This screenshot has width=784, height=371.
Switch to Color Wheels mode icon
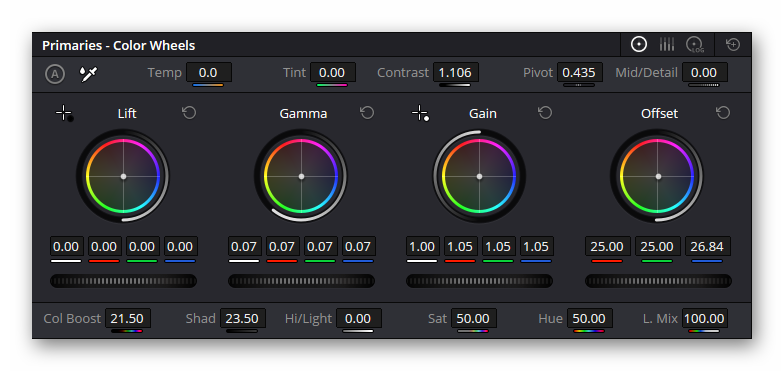pos(638,44)
